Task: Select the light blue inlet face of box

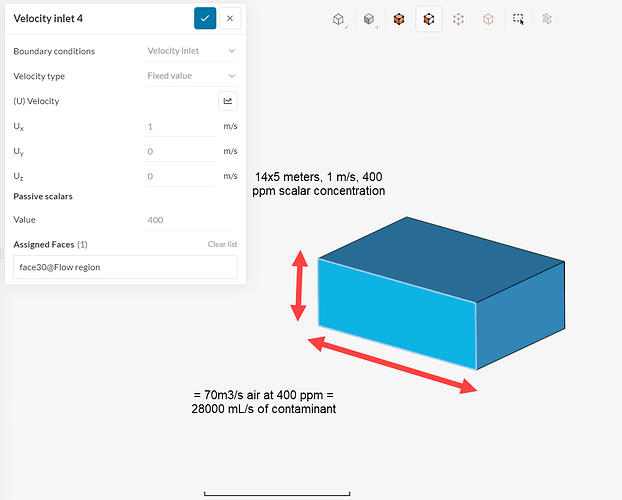Action: pyautogui.click(x=397, y=313)
